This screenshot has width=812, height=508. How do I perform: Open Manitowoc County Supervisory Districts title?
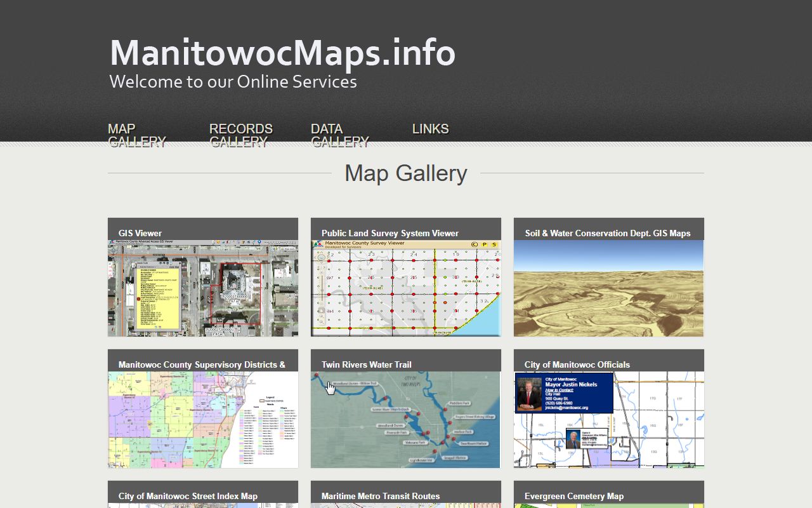pyautogui.click(x=202, y=364)
